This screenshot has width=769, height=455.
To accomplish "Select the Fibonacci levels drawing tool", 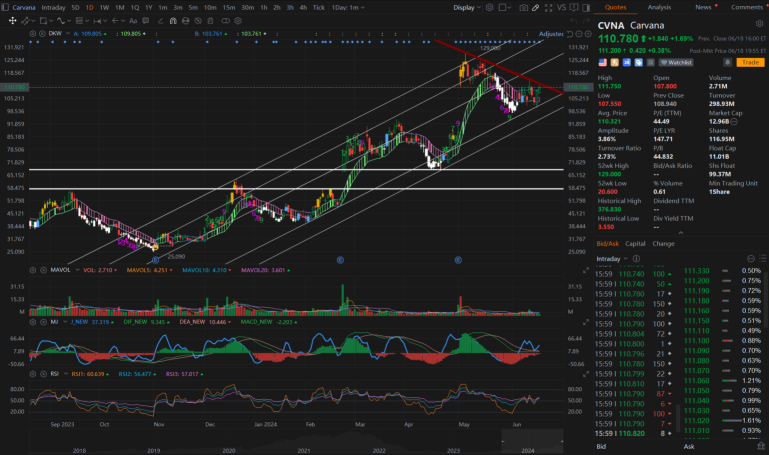I will click(79, 21).
